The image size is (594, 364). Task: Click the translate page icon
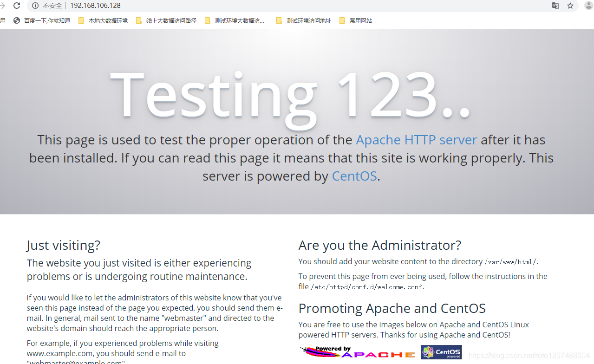(x=555, y=6)
